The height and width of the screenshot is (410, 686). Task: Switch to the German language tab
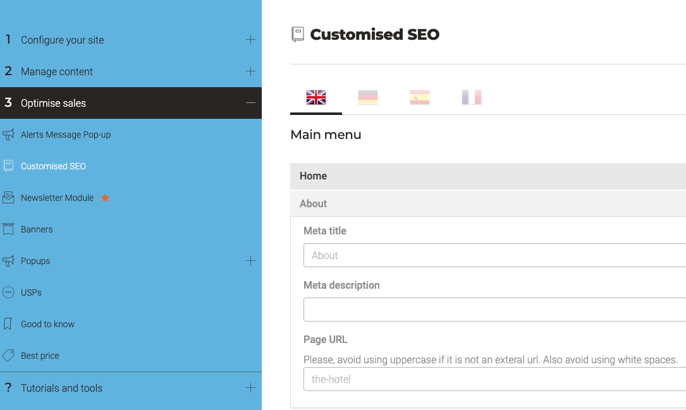[368, 97]
